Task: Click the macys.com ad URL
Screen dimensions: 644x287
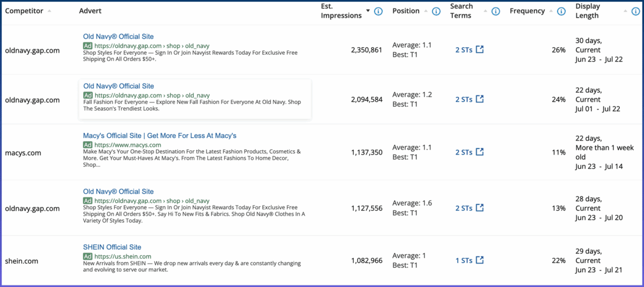Action: point(128,145)
